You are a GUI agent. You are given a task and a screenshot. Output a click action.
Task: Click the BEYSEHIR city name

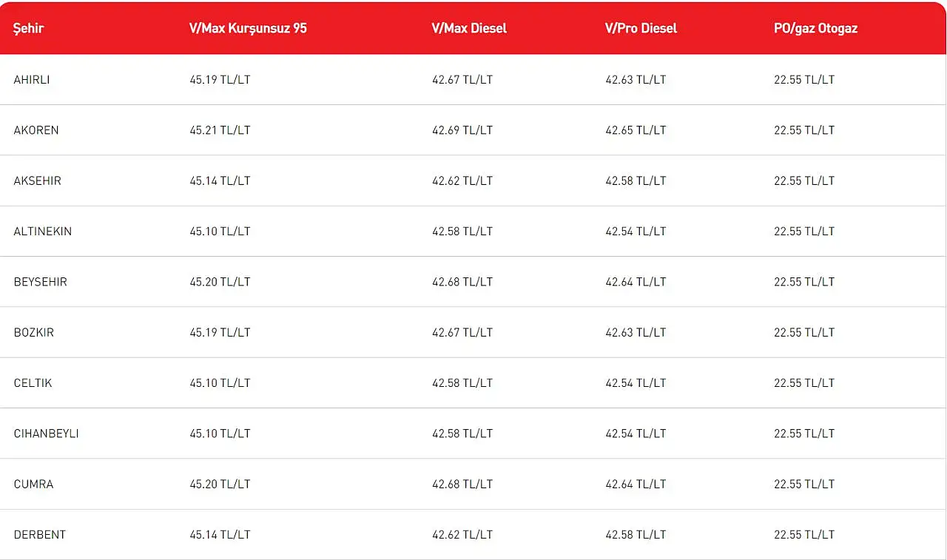click(40, 282)
